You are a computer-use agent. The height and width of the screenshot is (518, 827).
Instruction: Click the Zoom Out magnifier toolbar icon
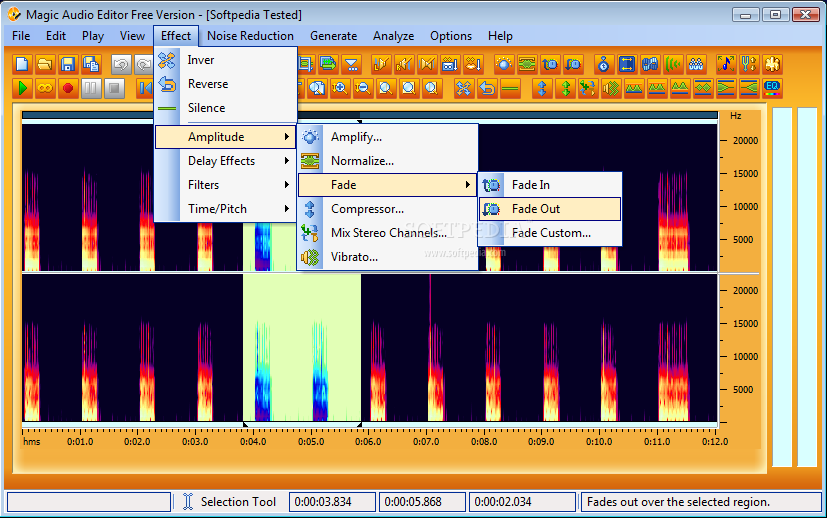(363, 88)
